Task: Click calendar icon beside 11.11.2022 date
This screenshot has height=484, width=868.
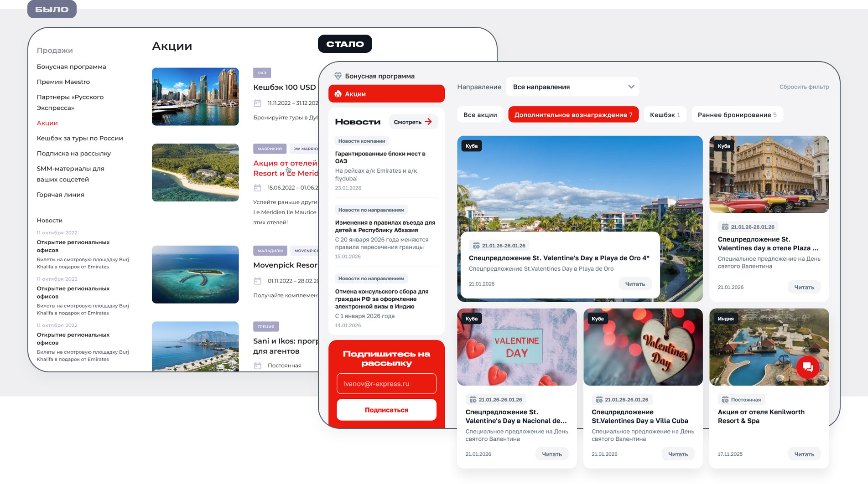Action: (258, 103)
